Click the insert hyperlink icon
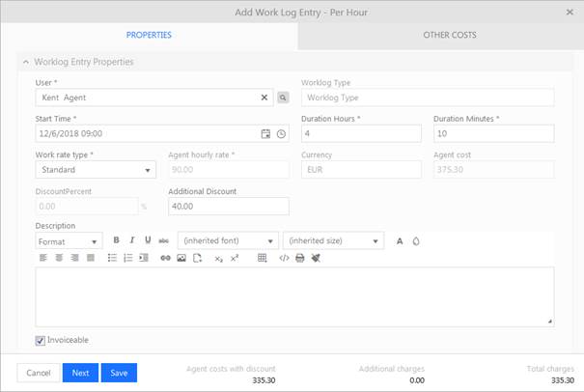584x392 pixels. (x=165, y=258)
